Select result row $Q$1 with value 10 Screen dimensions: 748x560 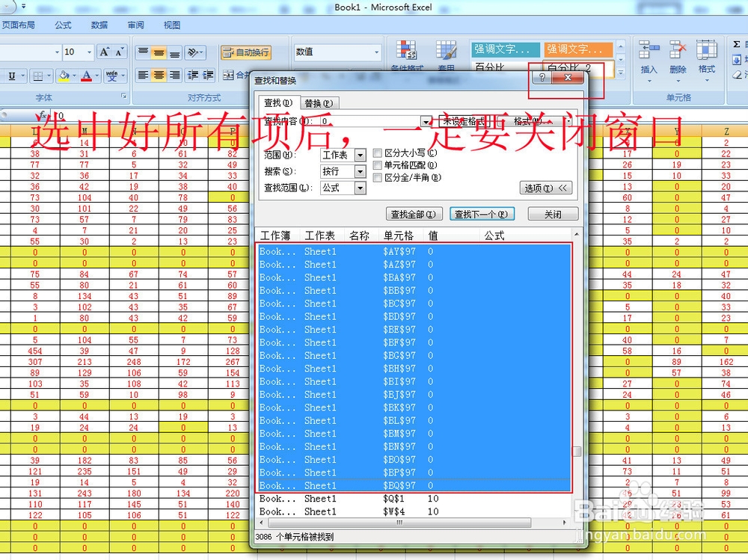(x=414, y=499)
